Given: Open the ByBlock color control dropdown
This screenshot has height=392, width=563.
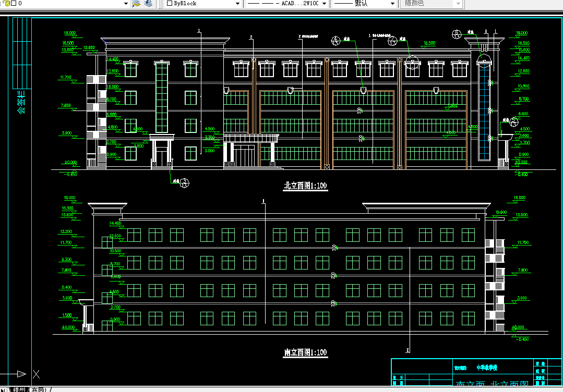Looking at the screenshot, I should point(237,4).
